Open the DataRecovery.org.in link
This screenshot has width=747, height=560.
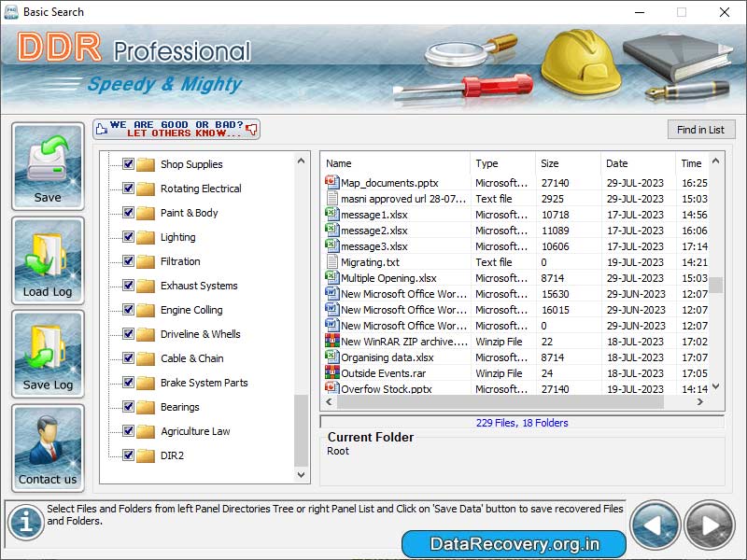pos(518,543)
